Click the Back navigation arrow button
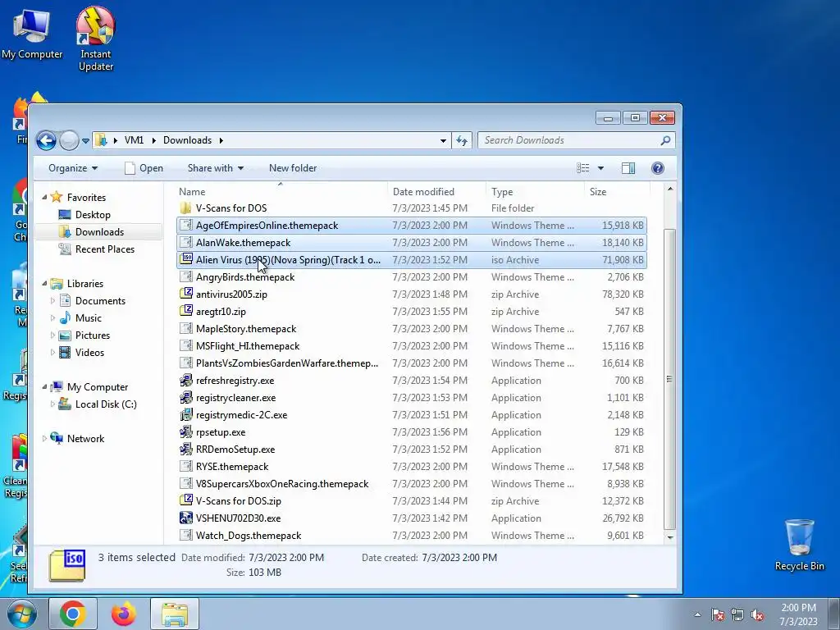Screen dimensions: 840x630 pos(46,140)
